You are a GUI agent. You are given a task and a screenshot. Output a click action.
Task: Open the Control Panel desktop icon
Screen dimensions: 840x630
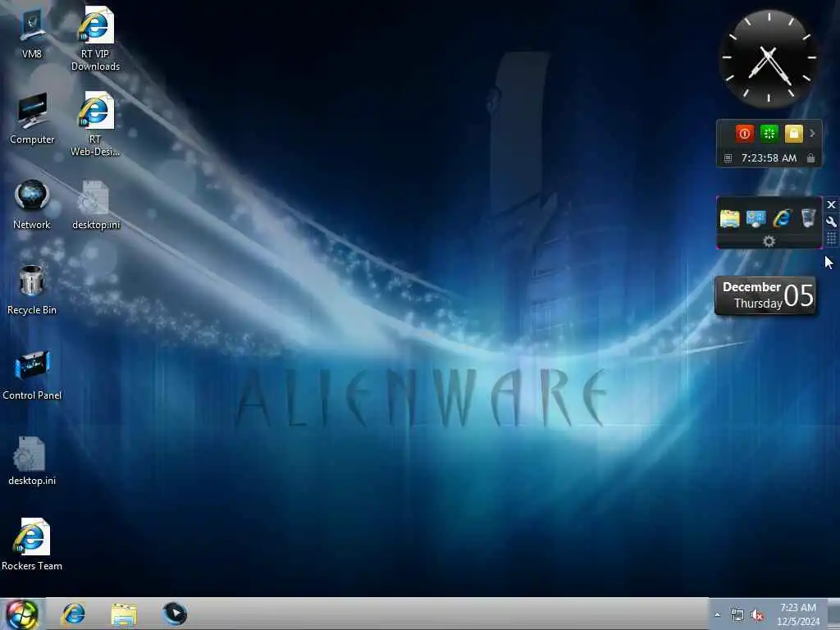[x=32, y=375]
